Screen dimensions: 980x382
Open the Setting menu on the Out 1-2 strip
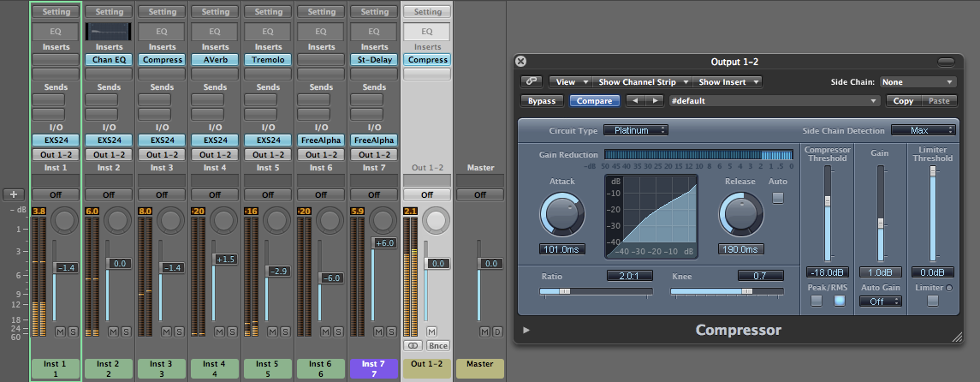(x=427, y=12)
